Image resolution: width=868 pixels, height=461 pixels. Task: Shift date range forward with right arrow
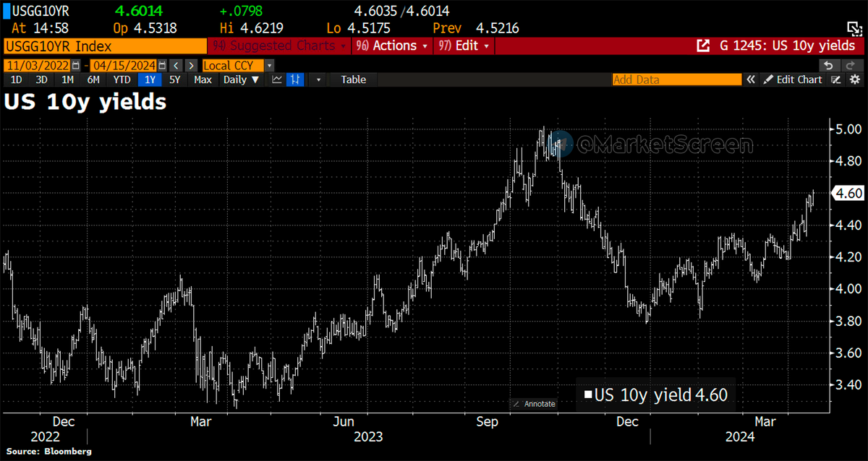coord(191,65)
